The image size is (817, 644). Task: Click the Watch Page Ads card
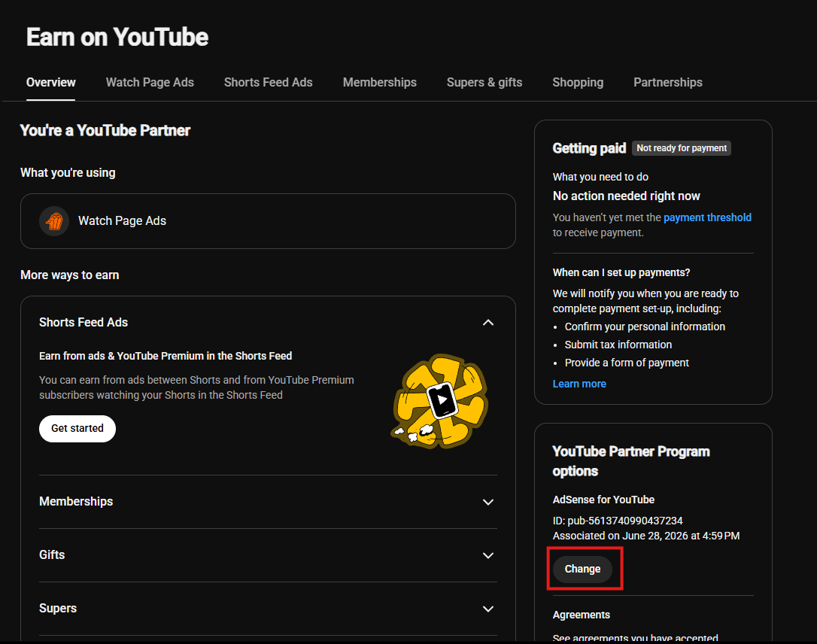268,221
